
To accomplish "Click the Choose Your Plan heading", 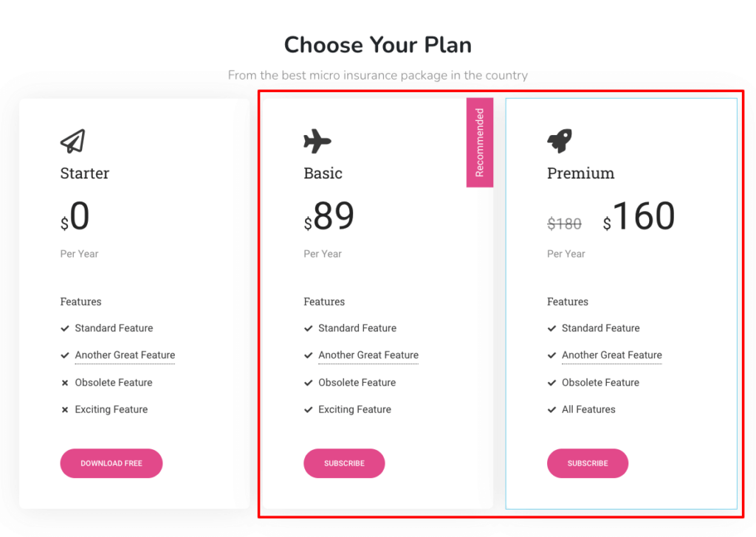I will (377, 45).
